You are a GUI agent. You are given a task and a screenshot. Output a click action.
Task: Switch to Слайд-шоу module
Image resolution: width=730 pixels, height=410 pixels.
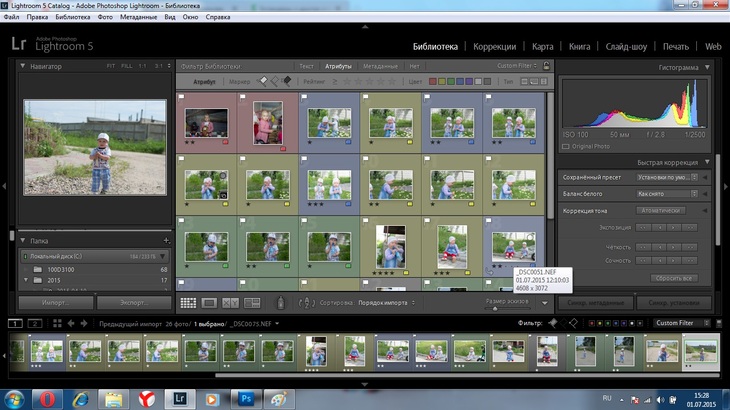click(x=626, y=47)
